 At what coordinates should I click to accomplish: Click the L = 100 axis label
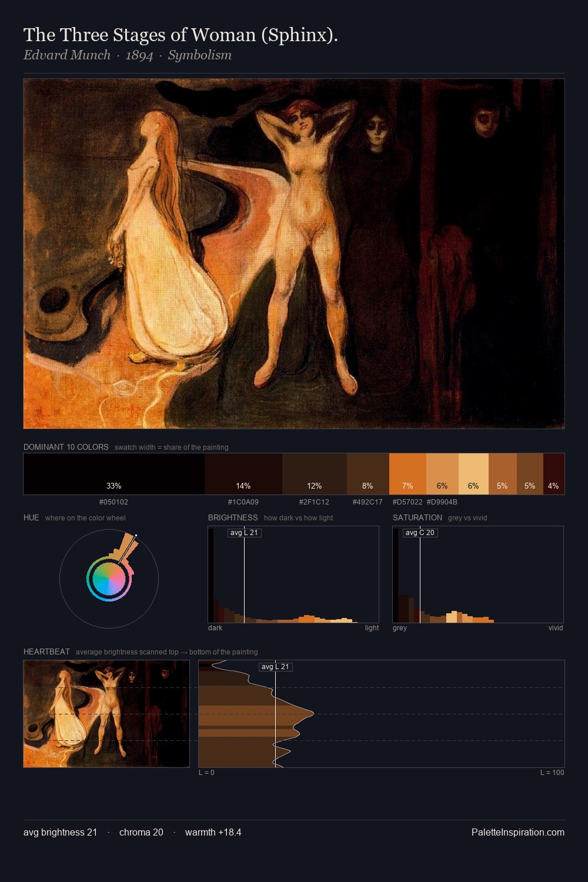click(x=552, y=773)
